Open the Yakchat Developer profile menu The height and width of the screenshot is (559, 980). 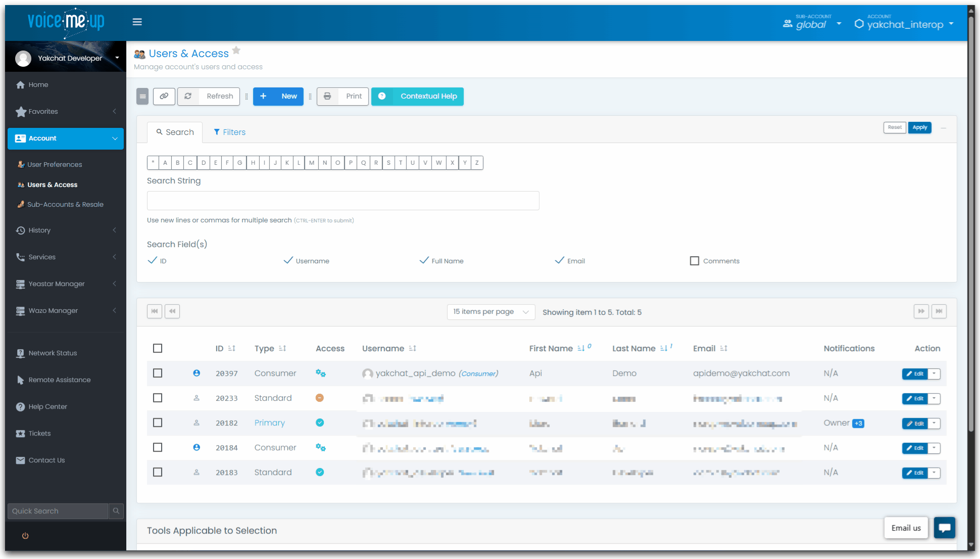pyautogui.click(x=66, y=58)
